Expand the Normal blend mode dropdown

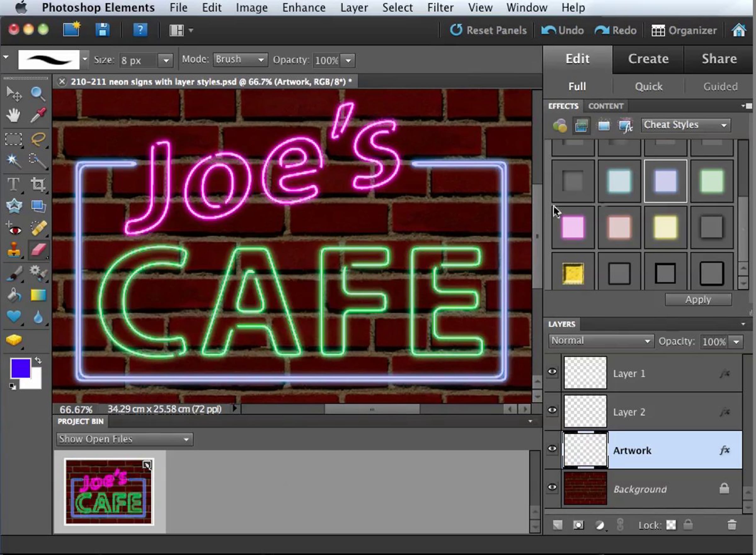(601, 341)
